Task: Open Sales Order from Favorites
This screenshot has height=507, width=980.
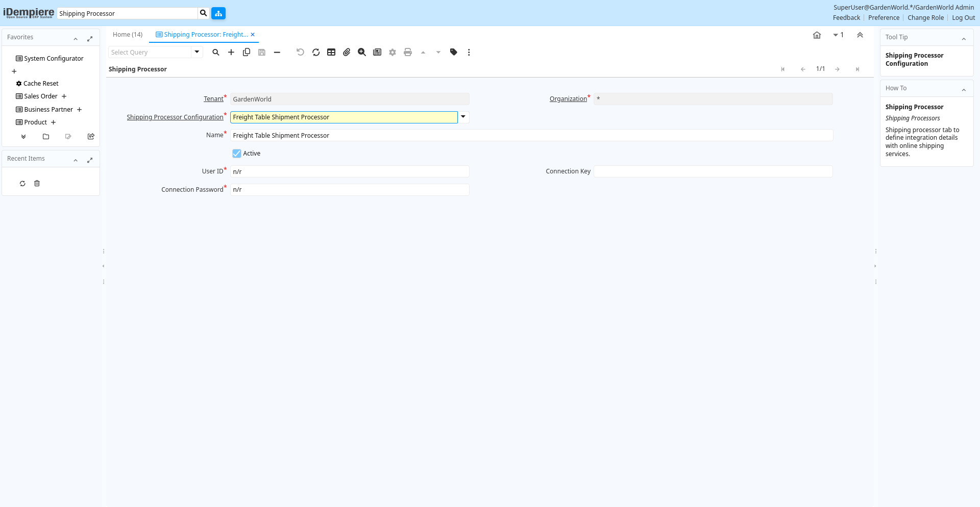Action: coord(41,96)
